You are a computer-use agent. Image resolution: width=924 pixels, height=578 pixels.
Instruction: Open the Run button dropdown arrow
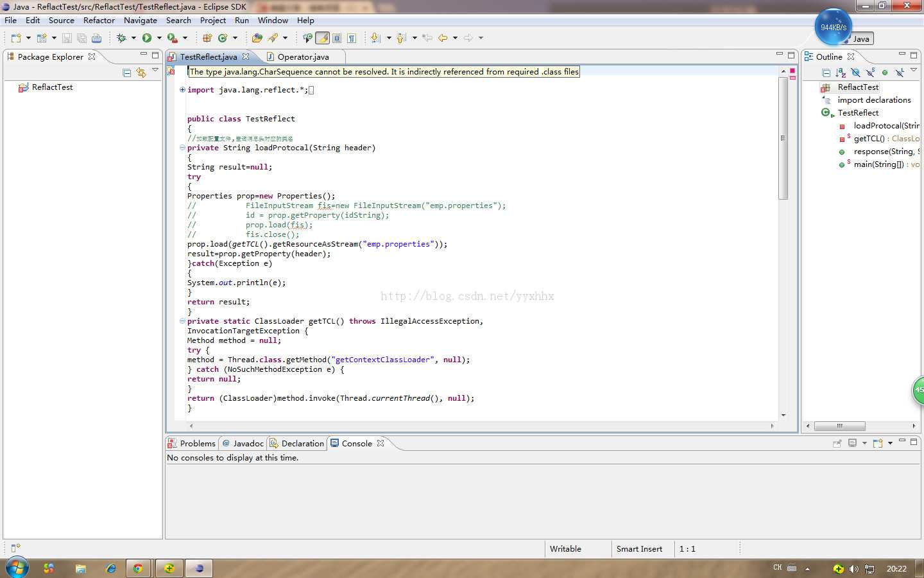point(159,38)
